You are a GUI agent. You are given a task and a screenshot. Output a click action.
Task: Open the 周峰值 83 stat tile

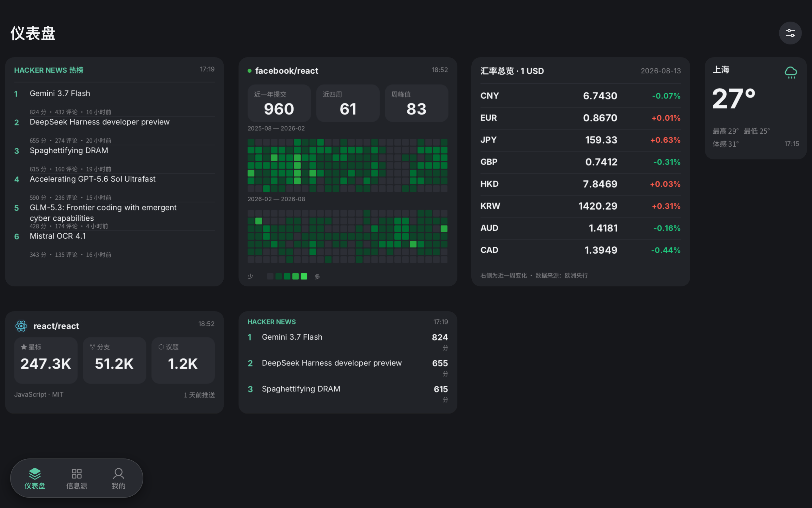click(x=416, y=103)
